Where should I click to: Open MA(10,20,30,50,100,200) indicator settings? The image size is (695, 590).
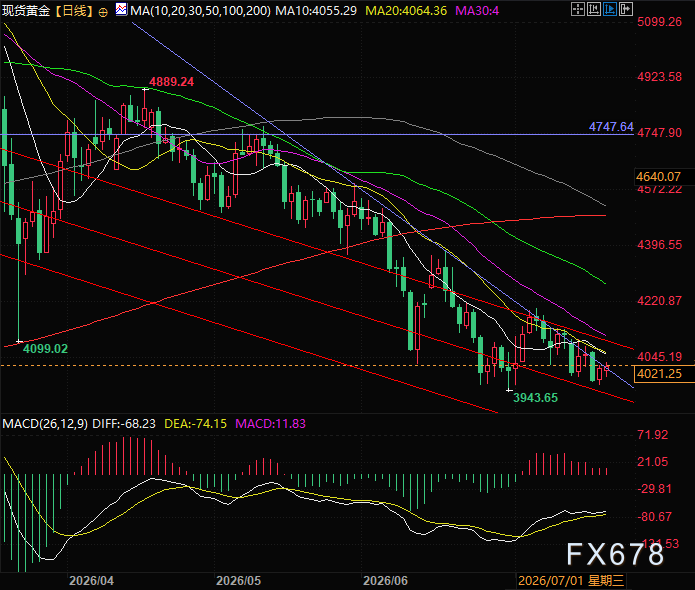pos(200,11)
